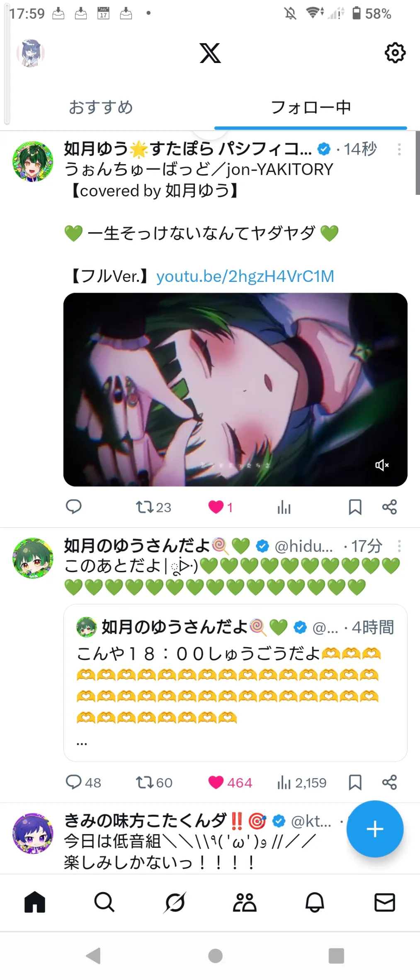
Task: Toggle repost on post with 60 reposts
Action: (154, 783)
